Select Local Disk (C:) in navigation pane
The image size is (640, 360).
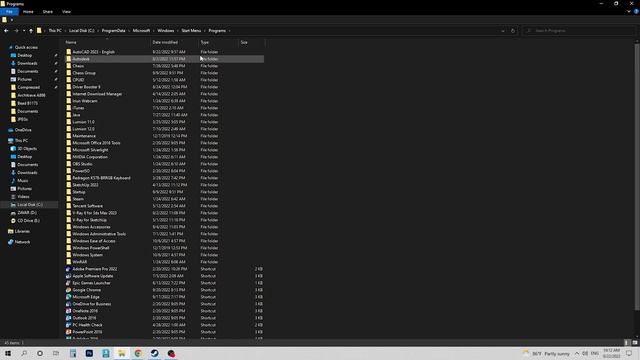[x=29, y=204]
